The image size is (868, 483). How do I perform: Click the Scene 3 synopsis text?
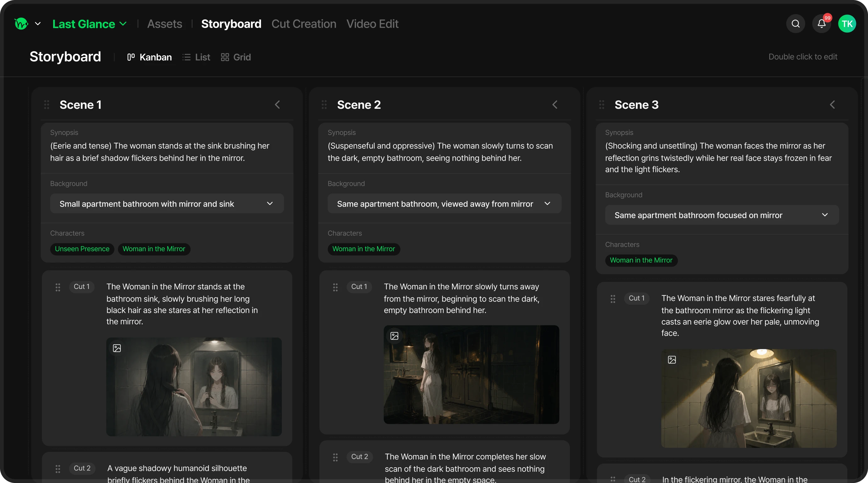(718, 157)
